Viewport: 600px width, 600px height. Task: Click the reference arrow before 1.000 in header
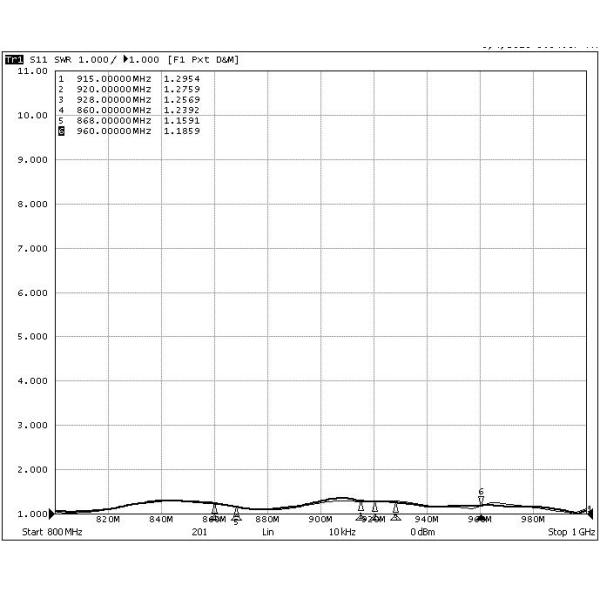[126, 60]
